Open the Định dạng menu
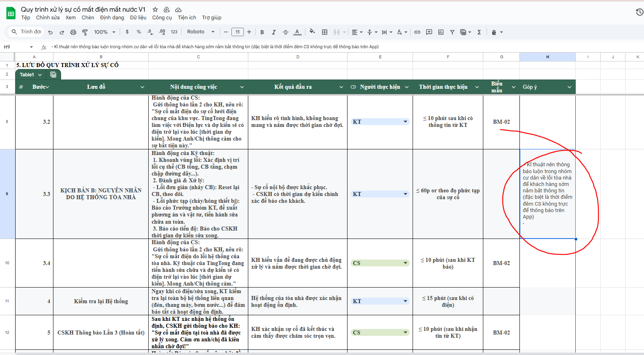Image resolution: width=644 pixels, height=355 pixels. click(112, 18)
